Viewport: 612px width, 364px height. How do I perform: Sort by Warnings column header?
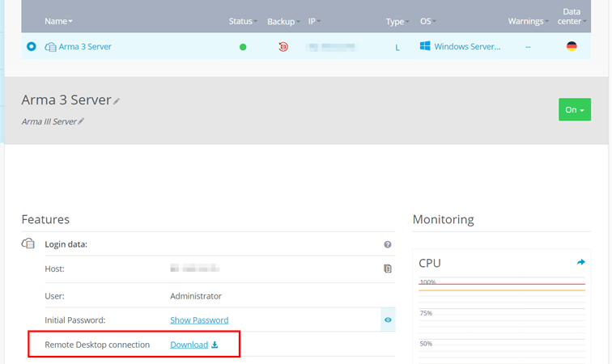pyautogui.click(x=528, y=21)
